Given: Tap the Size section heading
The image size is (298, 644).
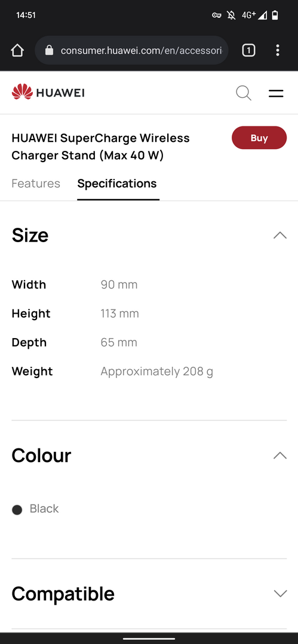Looking at the screenshot, I should point(30,236).
